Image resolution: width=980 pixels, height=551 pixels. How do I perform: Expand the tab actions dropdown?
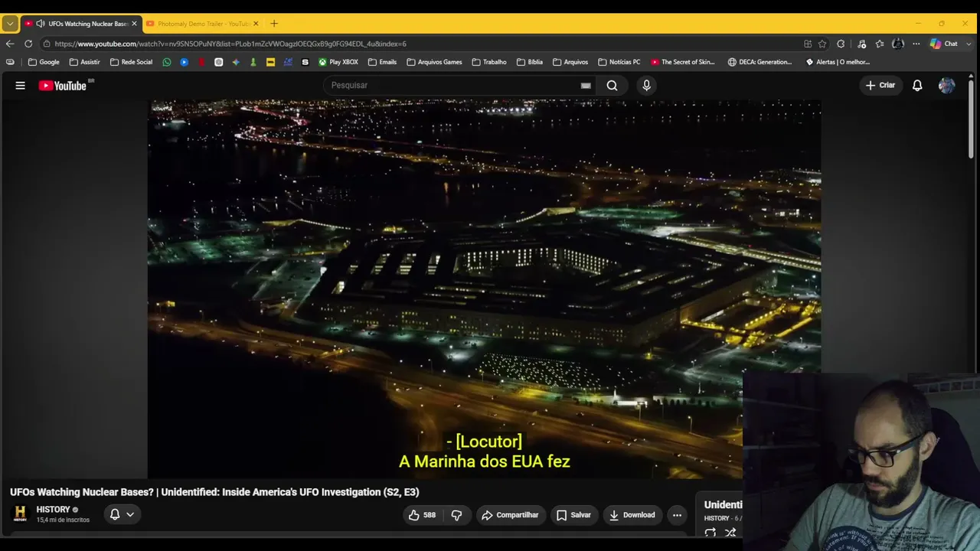tap(10, 24)
